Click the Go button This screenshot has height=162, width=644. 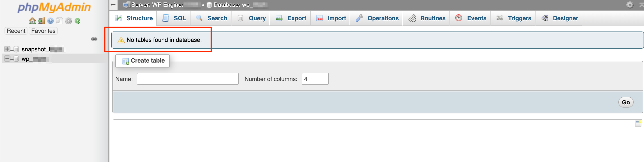point(625,102)
